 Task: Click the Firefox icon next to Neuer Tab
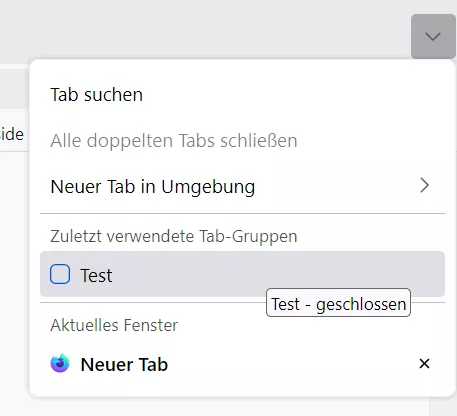[60, 363]
